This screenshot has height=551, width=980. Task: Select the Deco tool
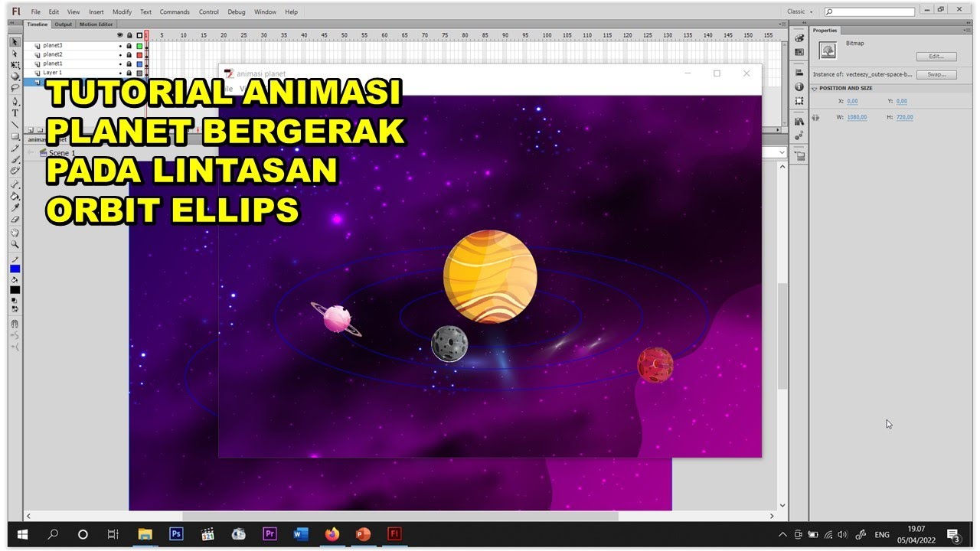15,171
